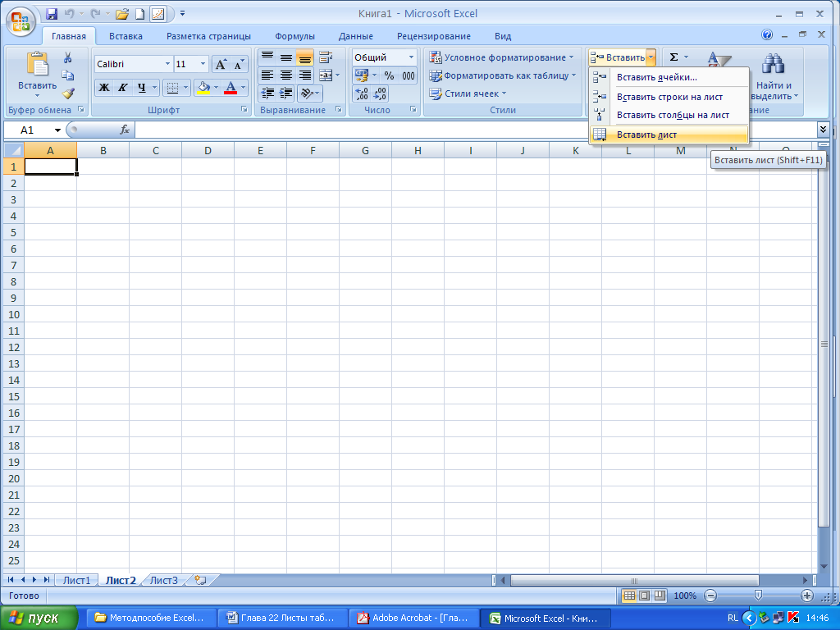Open the Name Box A1 dropdown arrow
This screenshot has width=840, height=630.
tap(57, 130)
